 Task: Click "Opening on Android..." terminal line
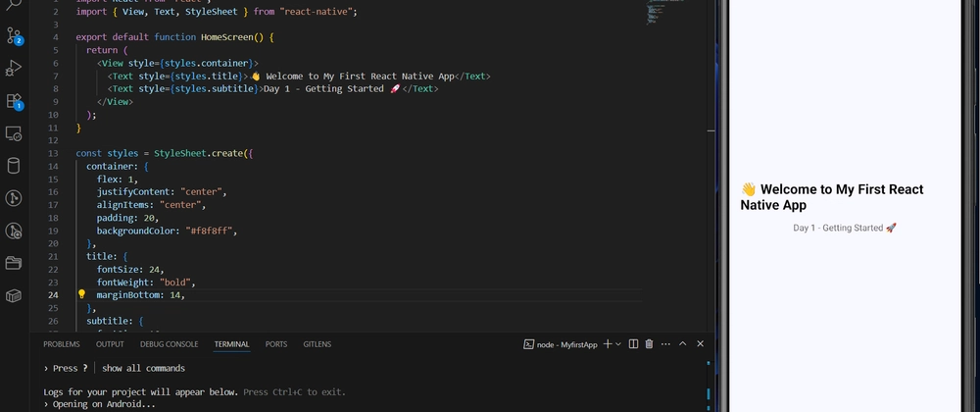(104, 404)
